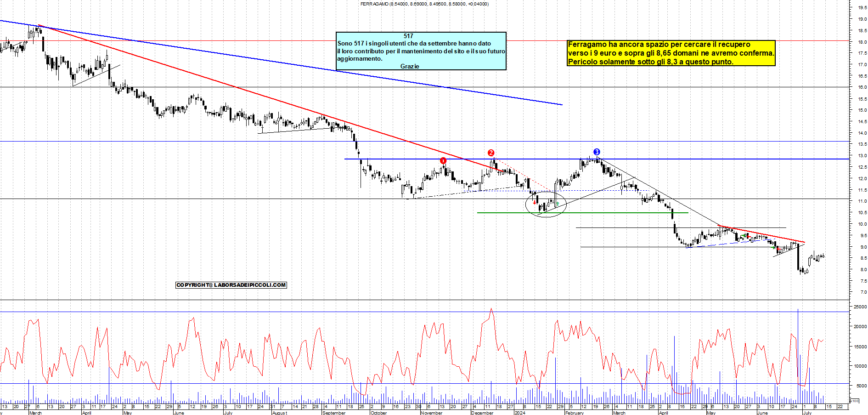Click the 15000 volume axis label
Viewport: 868px width, 415px height.
click(860, 347)
